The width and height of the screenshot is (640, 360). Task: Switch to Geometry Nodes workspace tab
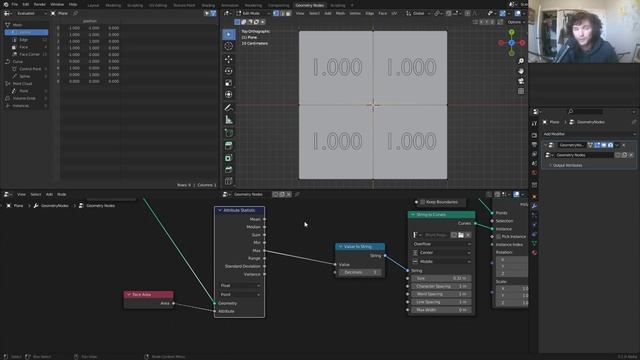309,5
